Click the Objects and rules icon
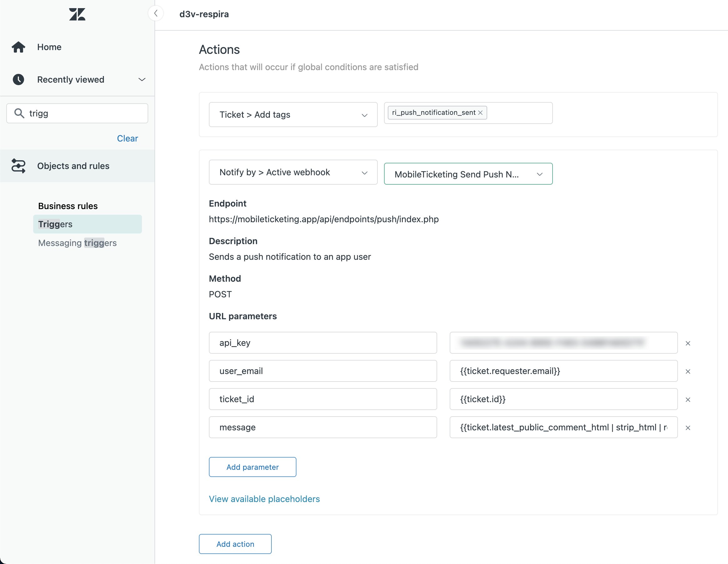 pos(18,166)
